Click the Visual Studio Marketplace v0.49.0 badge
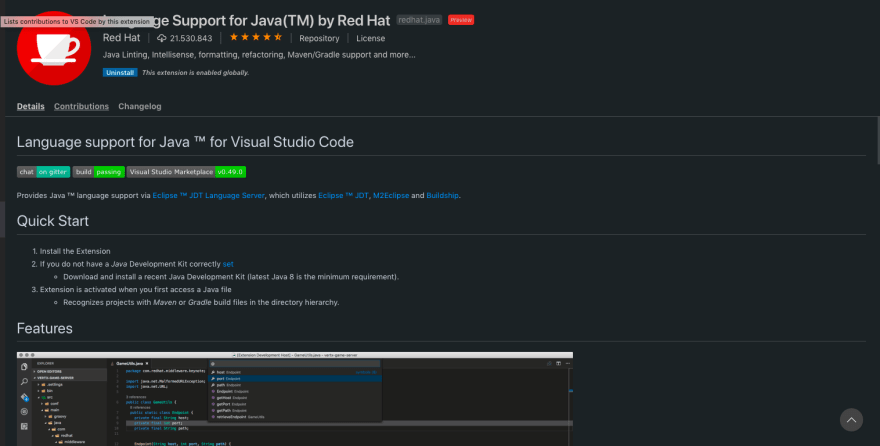Viewport: 880px width, 446px height. [186, 172]
